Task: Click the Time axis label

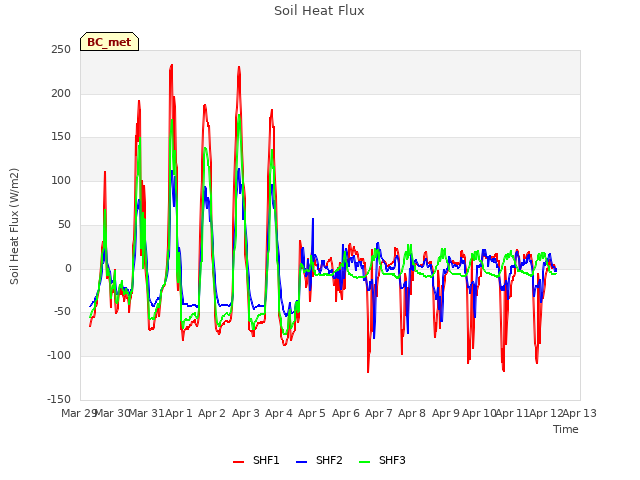Action: click(566, 429)
